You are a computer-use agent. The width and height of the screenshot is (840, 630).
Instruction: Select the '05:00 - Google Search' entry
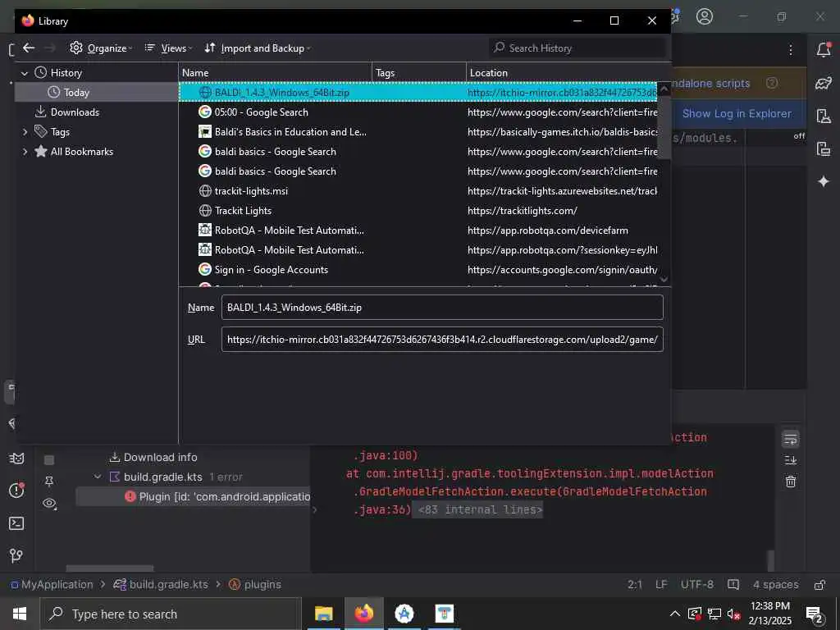[x=418, y=112]
